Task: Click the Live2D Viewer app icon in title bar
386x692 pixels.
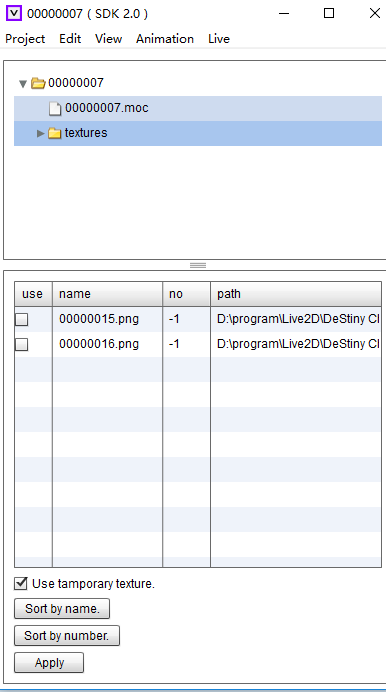Action: (x=14, y=13)
